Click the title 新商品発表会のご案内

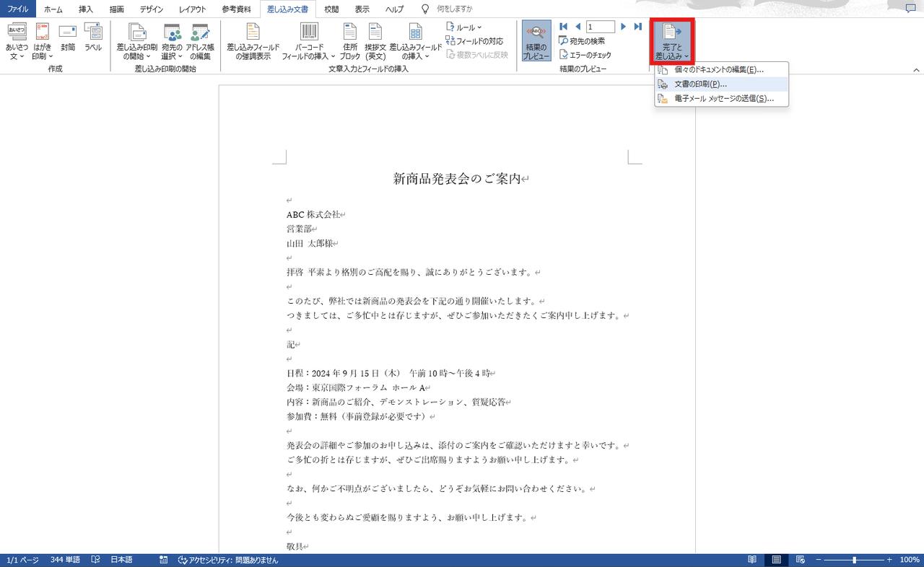pyautogui.click(x=457, y=179)
